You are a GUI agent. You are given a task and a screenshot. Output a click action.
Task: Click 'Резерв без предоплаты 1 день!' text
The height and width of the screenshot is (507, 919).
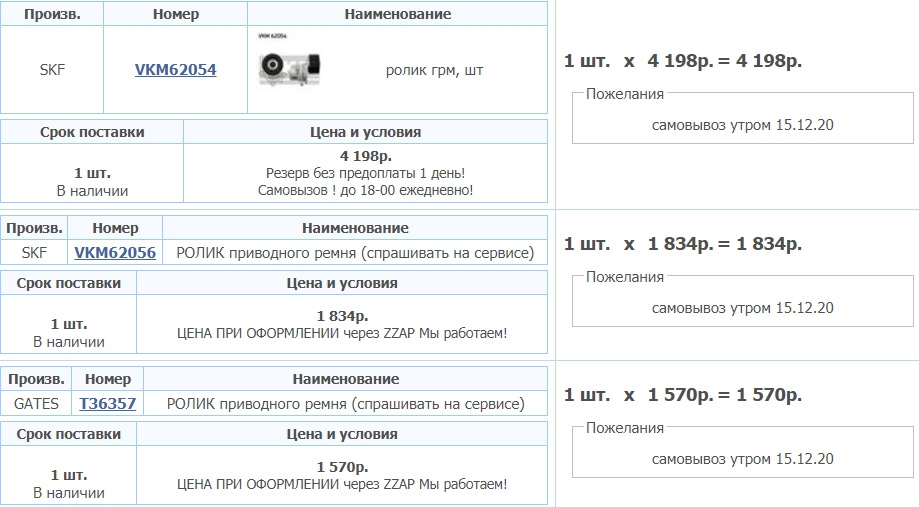(x=365, y=173)
